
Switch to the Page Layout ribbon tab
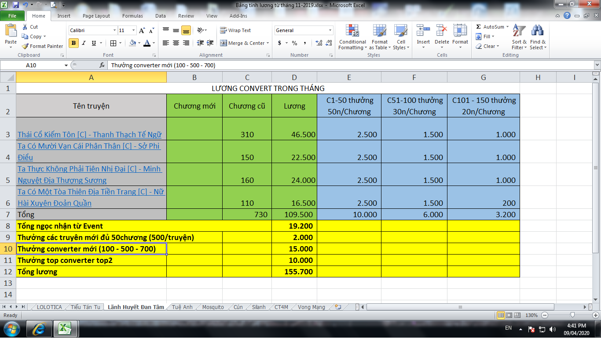(96, 16)
